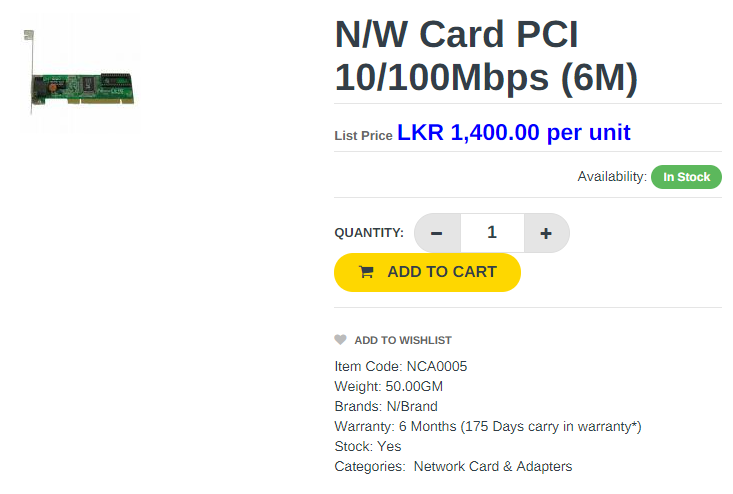The image size is (733, 494).
Task: Click the N/W Card PCI product title
Action: 486,56
